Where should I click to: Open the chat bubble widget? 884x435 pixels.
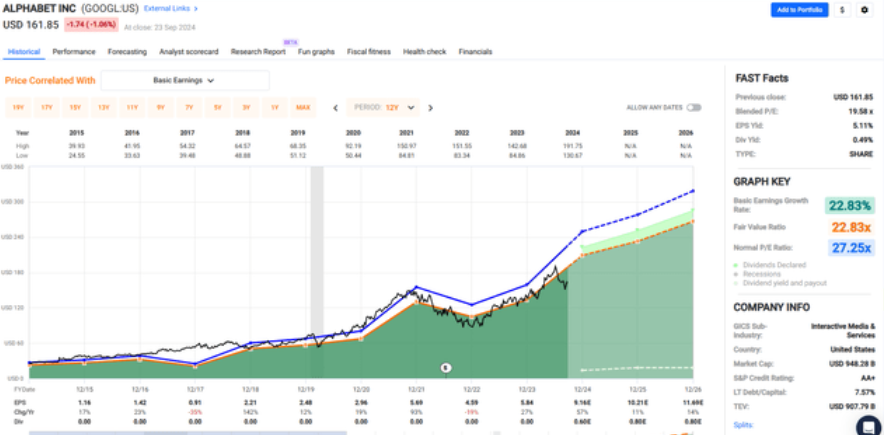pos(868,427)
